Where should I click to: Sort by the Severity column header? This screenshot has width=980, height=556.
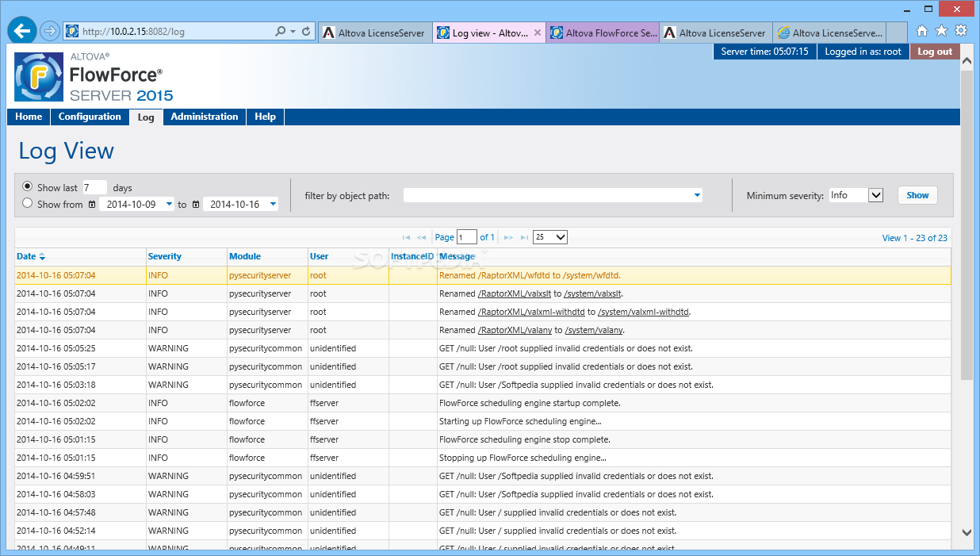[164, 256]
